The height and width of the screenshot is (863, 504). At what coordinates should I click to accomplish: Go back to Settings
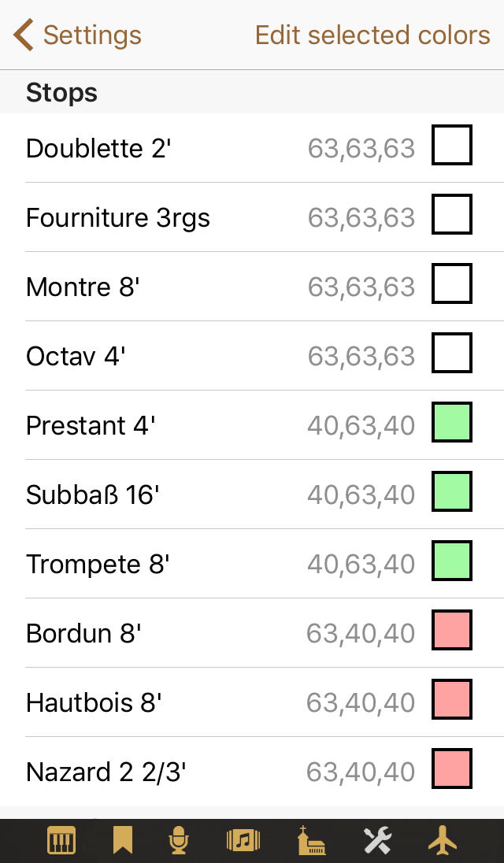click(x=91, y=35)
